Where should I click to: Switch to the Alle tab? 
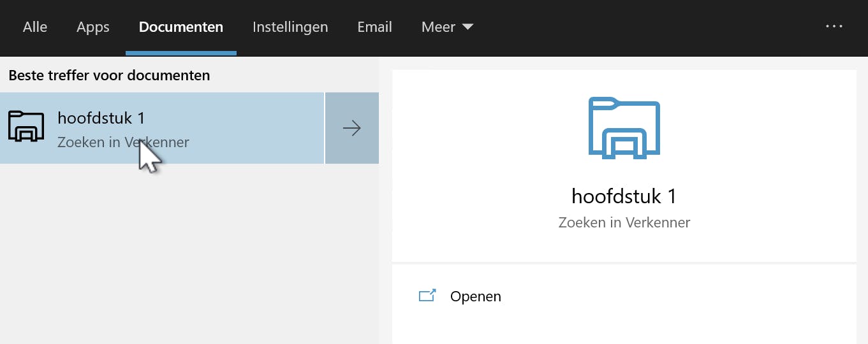point(35,27)
